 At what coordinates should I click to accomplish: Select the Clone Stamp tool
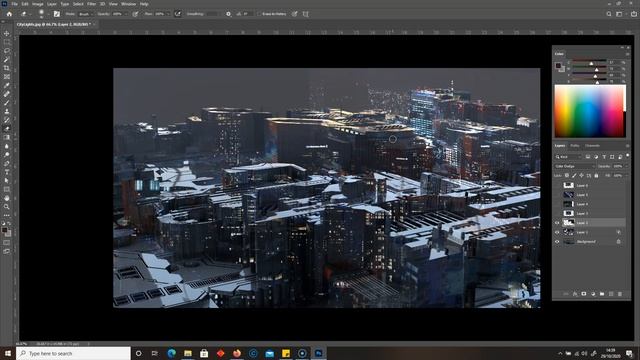point(7,111)
